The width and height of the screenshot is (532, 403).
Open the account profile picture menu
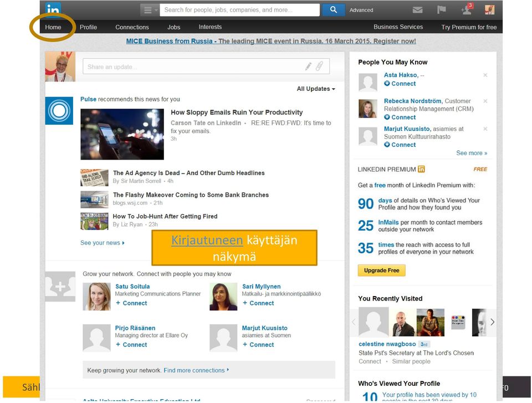pyautogui.click(x=489, y=10)
